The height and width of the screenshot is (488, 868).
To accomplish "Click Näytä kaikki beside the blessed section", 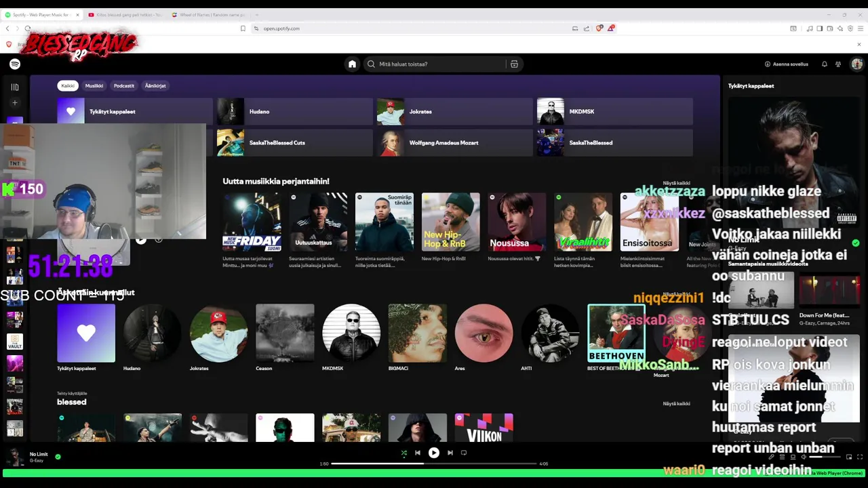I will [676, 403].
